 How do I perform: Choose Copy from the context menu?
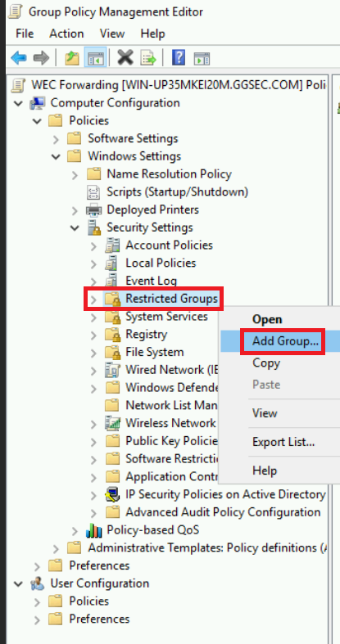click(x=280, y=363)
